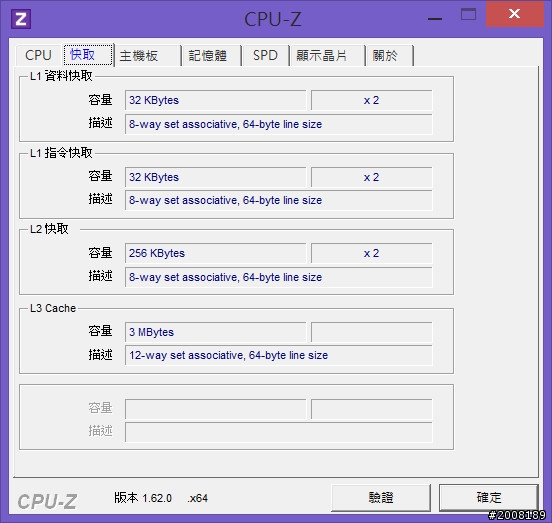Click L1 instruction cache x 2 field
Image resolution: width=552 pixels, height=523 pixels.
371,177
